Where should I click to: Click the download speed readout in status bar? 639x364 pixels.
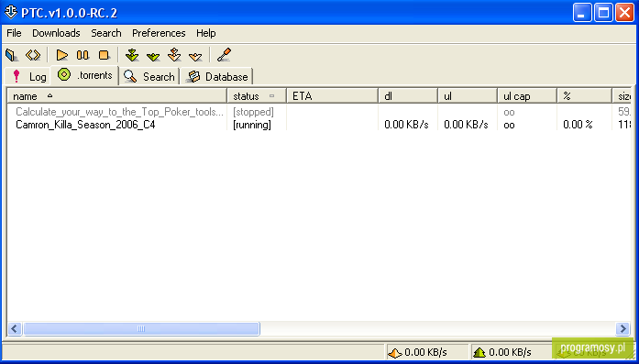425,352
